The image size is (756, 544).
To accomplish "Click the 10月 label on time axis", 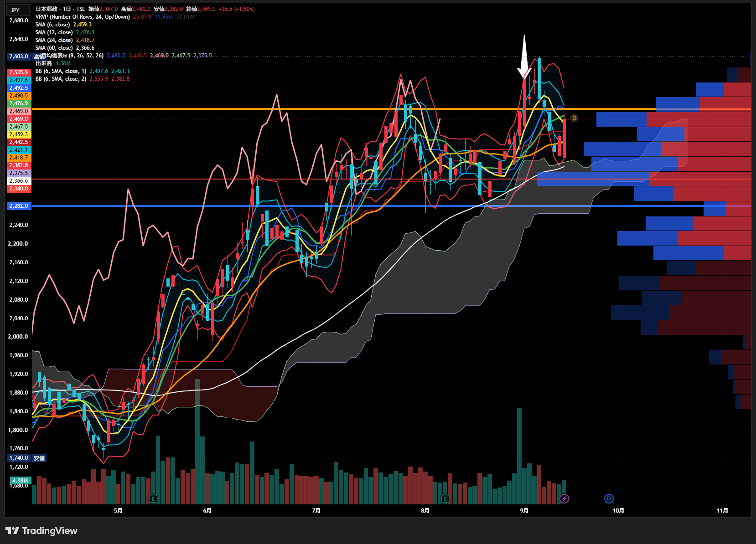I will (x=618, y=510).
